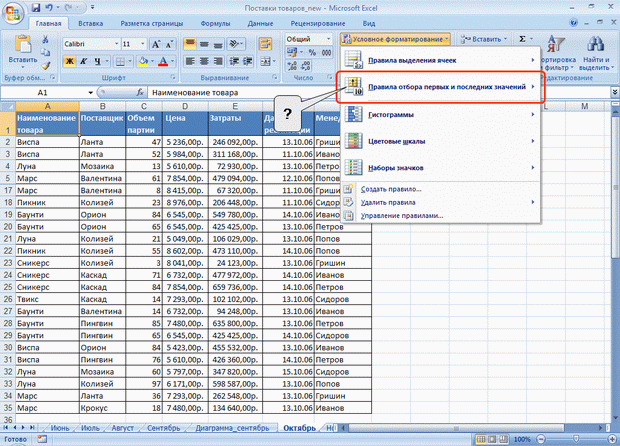Click the Office button
620x446 pixels.
pyautogui.click(x=13, y=14)
